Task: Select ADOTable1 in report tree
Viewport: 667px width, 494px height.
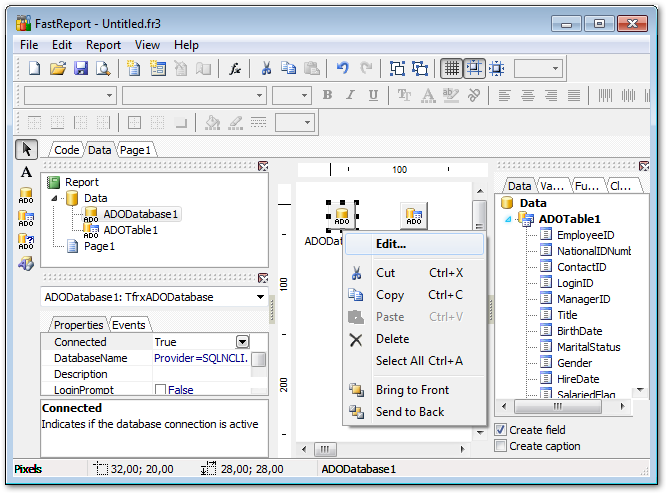Action: (x=130, y=230)
